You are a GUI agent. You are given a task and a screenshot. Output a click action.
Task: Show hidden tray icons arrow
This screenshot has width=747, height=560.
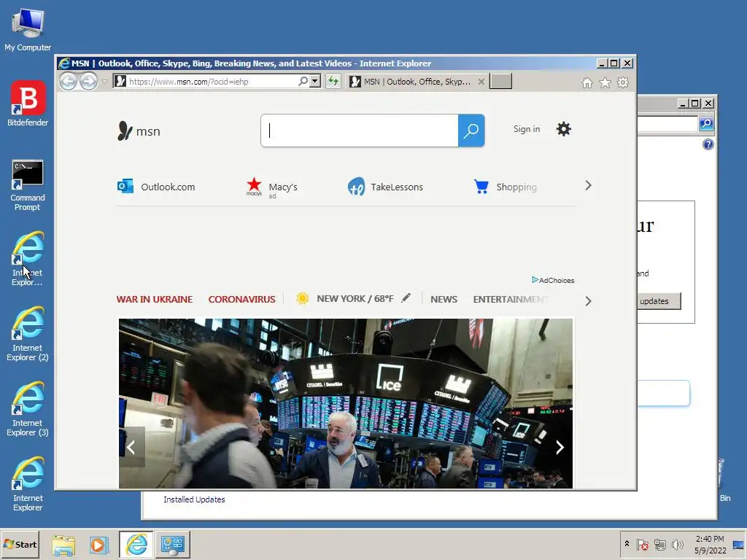coord(627,544)
